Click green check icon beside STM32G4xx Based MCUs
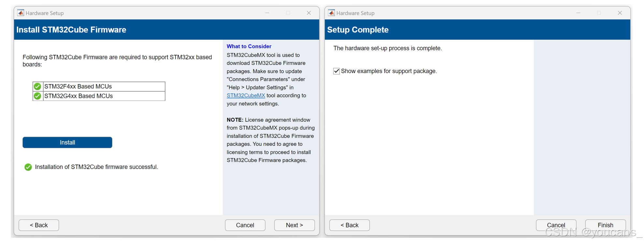This screenshot has width=644, height=243. pos(37,96)
